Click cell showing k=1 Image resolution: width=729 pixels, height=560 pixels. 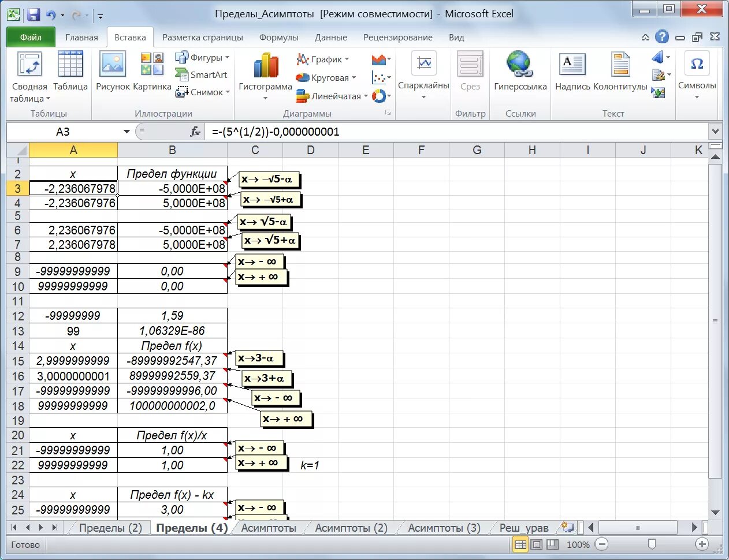[310, 465]
